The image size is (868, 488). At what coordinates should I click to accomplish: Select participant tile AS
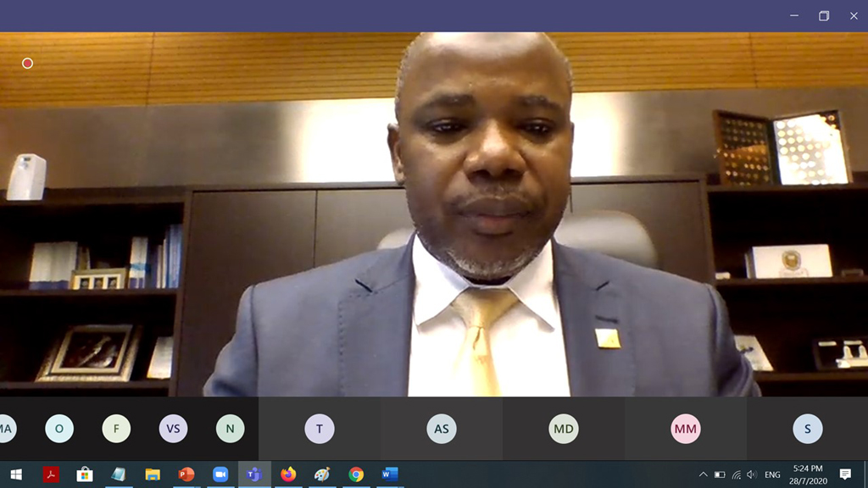coord(442,428)
